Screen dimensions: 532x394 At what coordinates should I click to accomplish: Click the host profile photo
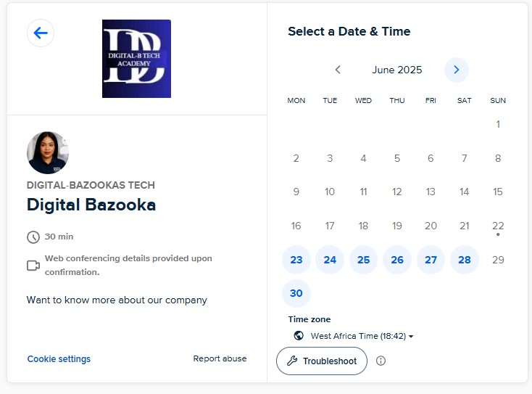(x=48, y=152)
